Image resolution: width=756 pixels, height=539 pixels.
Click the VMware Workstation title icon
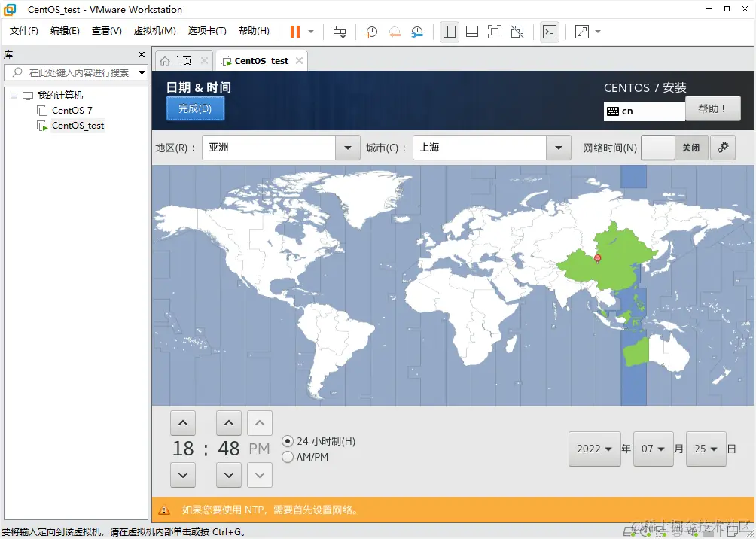pos(10,9)
